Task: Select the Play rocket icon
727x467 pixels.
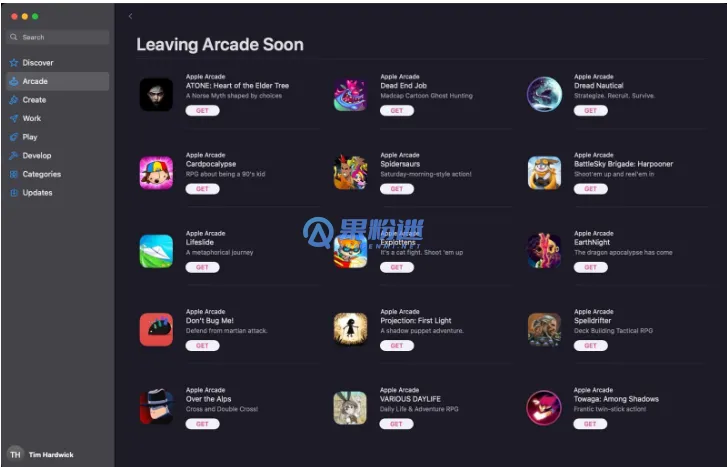Action: (14, 137)
